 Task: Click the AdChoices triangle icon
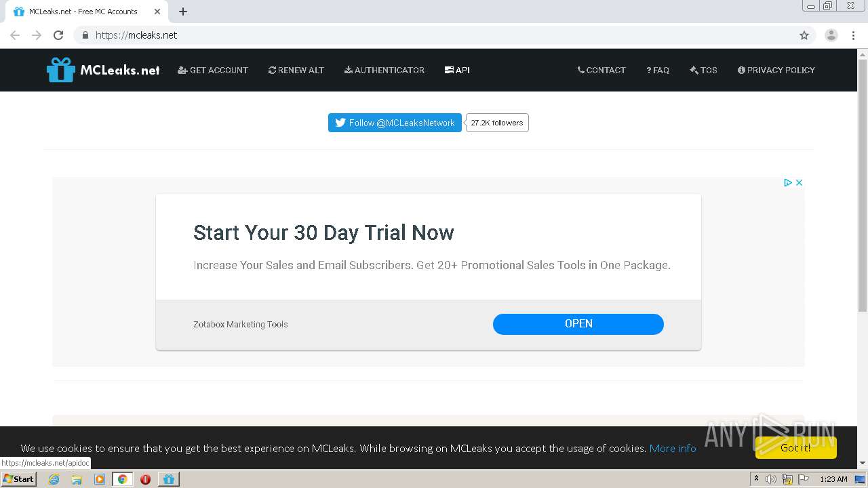[x=788, y=182]
